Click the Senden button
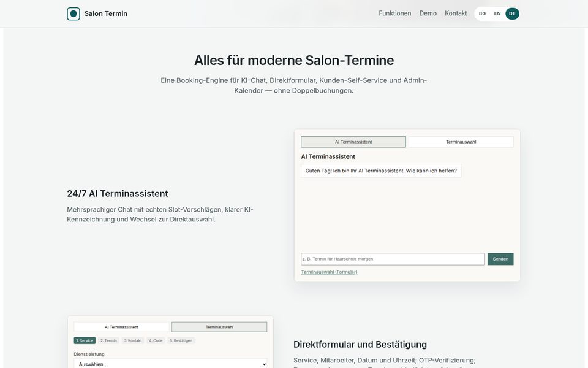Screen dimensions: 588x368 point(500,259)
